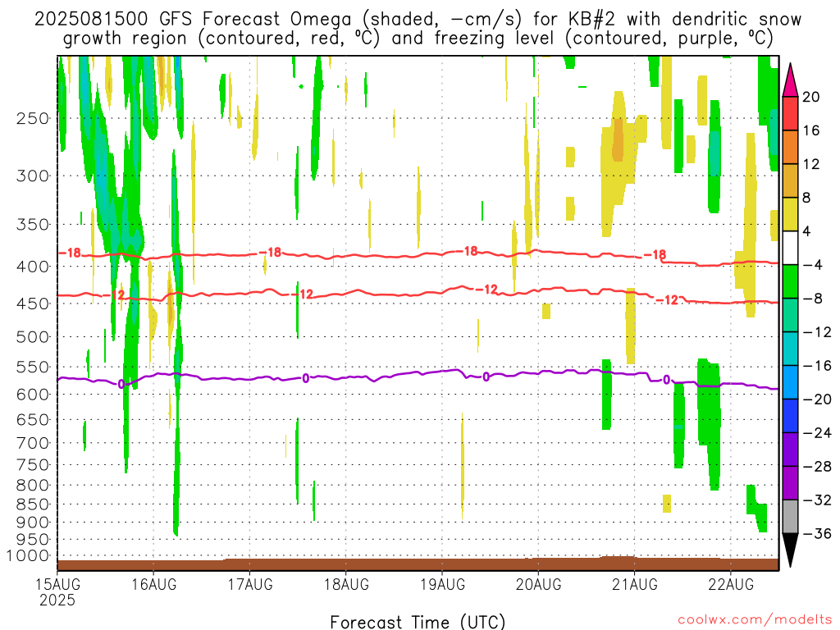Select the 500 pressure level label
840x630 pixels.
(33, 337)
